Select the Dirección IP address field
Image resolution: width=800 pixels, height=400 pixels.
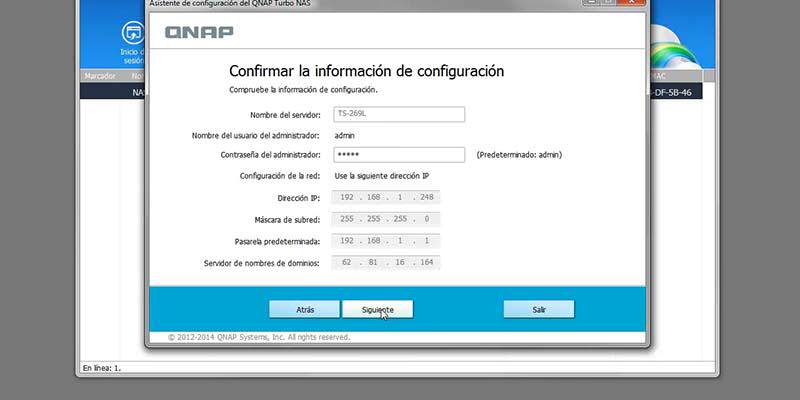click(x=386, y=197)
